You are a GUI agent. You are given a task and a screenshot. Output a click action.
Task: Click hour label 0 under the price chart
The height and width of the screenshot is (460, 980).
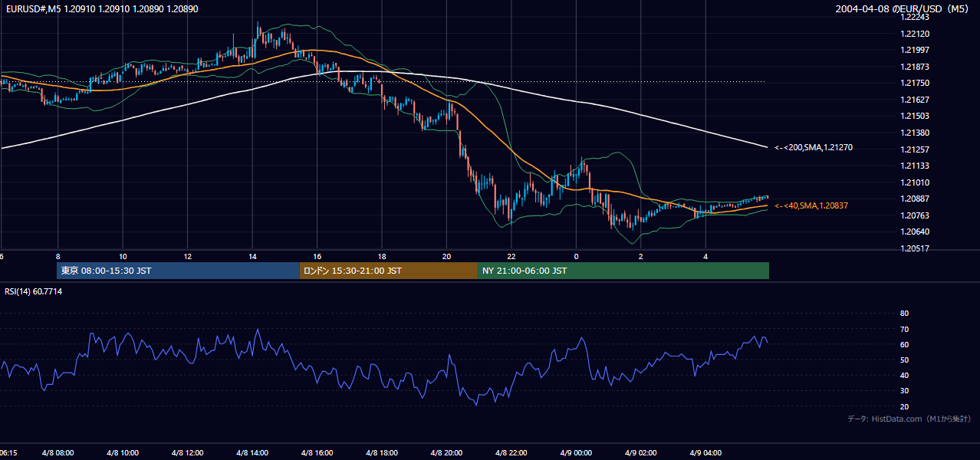[x=577, y=256]
